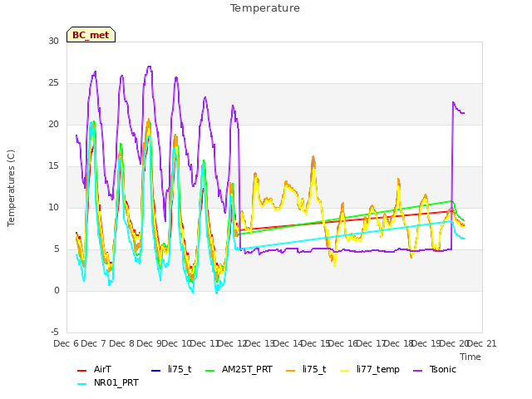
Task: Click the 20 y-axis tick label
Action: (53, 125)
